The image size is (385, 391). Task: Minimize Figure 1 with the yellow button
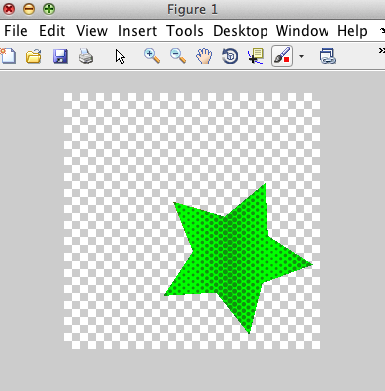[29, 9]
